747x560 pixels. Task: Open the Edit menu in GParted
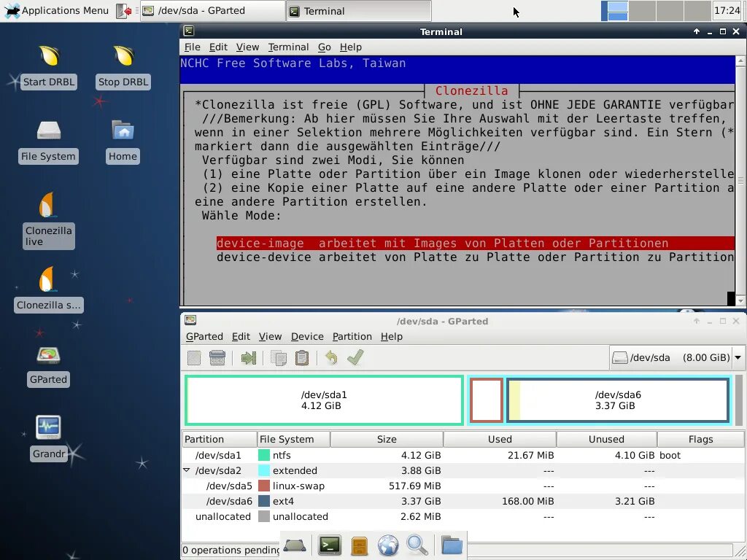point(241,336)
